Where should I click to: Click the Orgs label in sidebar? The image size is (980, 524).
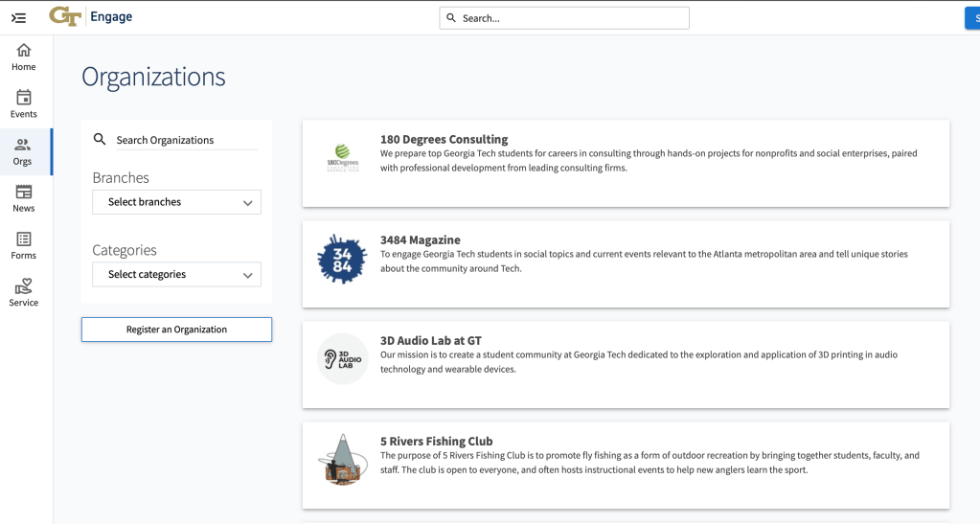pos(22,161)
